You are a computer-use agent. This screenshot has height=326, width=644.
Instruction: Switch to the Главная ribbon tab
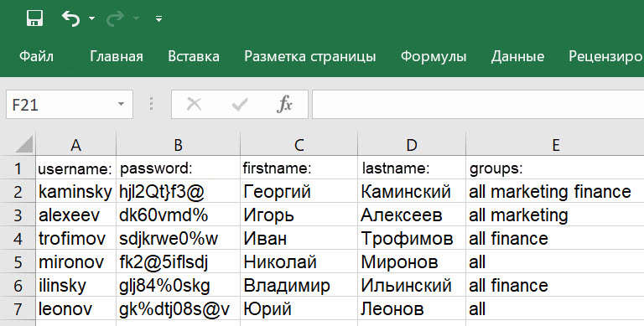point(117,56)
